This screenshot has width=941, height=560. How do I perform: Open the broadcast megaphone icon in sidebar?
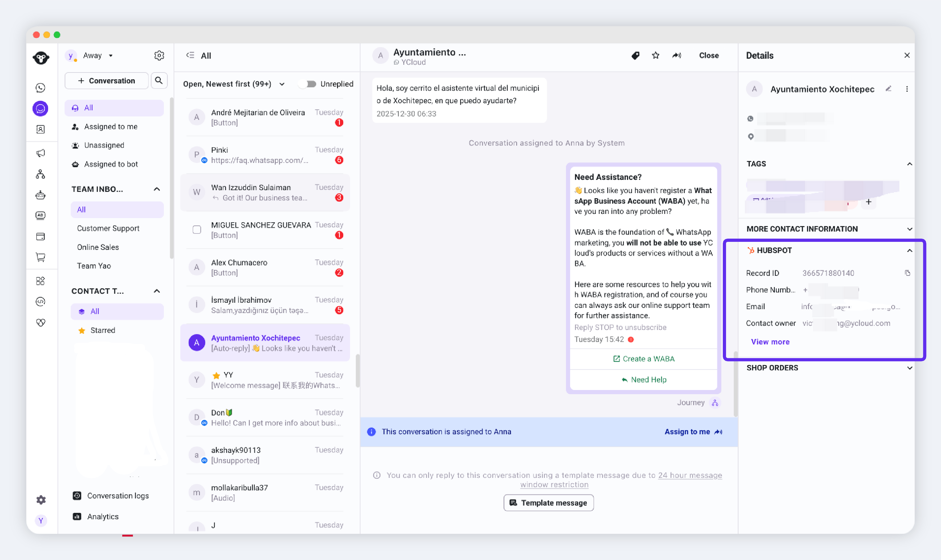pos(40,153)
